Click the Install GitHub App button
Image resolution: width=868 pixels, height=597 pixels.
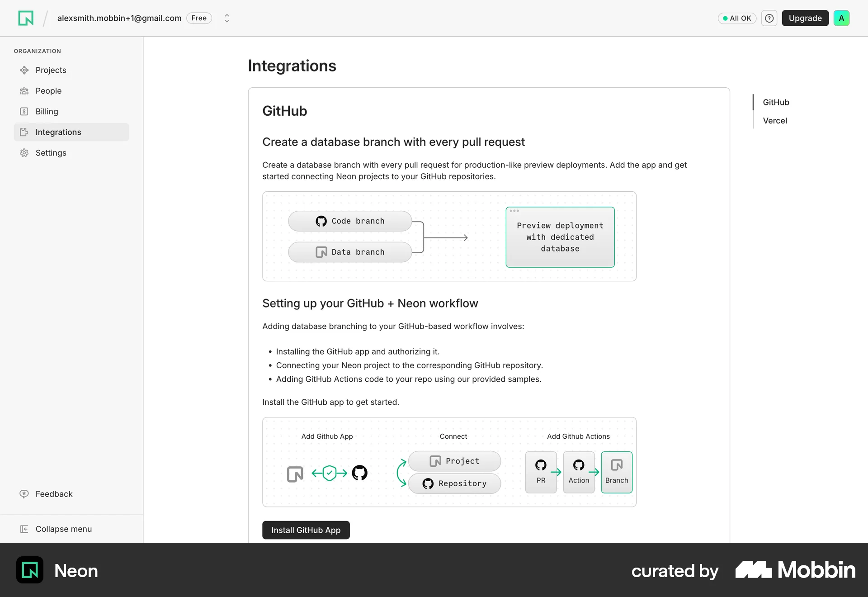point(306,530)
